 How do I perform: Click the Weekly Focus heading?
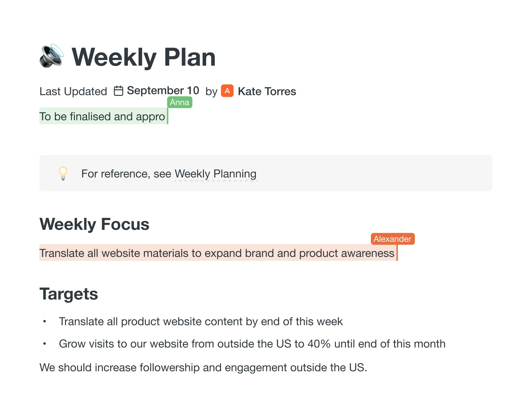click(x=94, y=224)
